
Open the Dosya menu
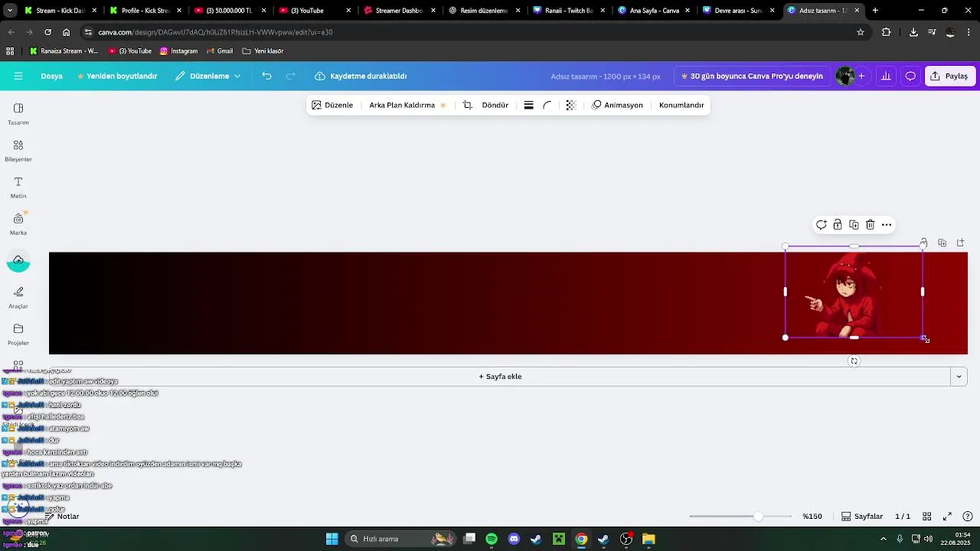click(x=51, y=76)
